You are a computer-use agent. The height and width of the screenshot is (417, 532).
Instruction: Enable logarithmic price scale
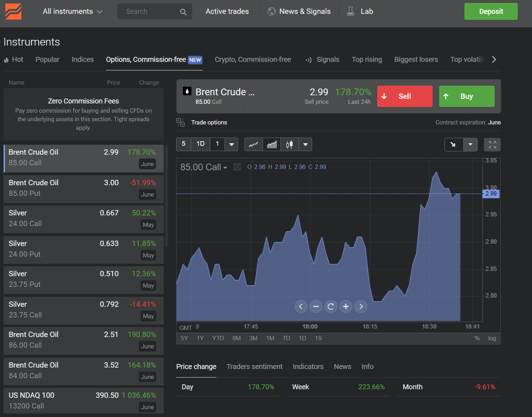point(492,338)
